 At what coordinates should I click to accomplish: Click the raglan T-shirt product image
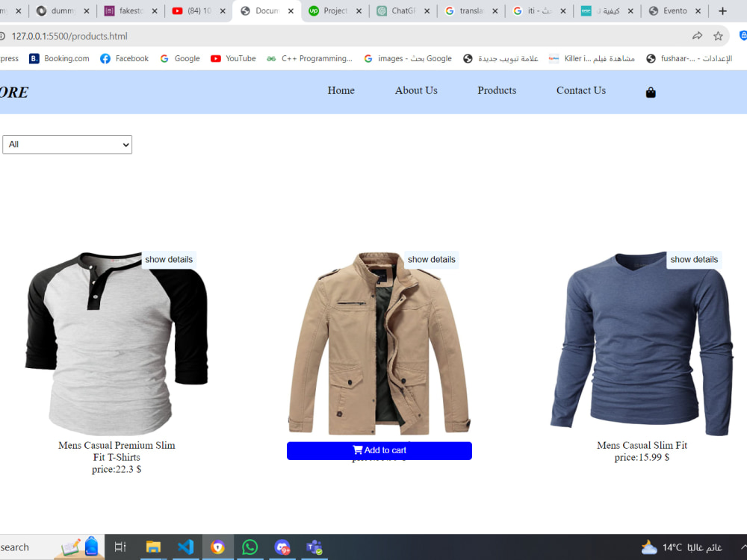point(117,343)
